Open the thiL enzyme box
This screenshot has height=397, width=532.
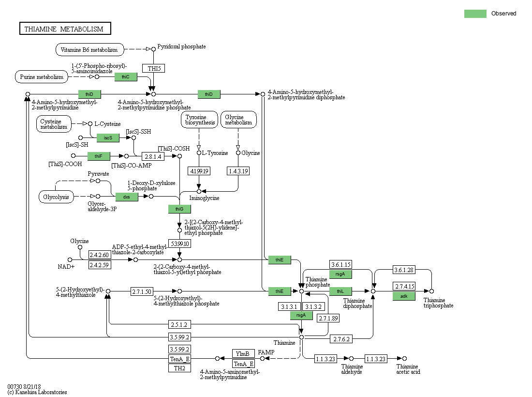tap(340, 291)
